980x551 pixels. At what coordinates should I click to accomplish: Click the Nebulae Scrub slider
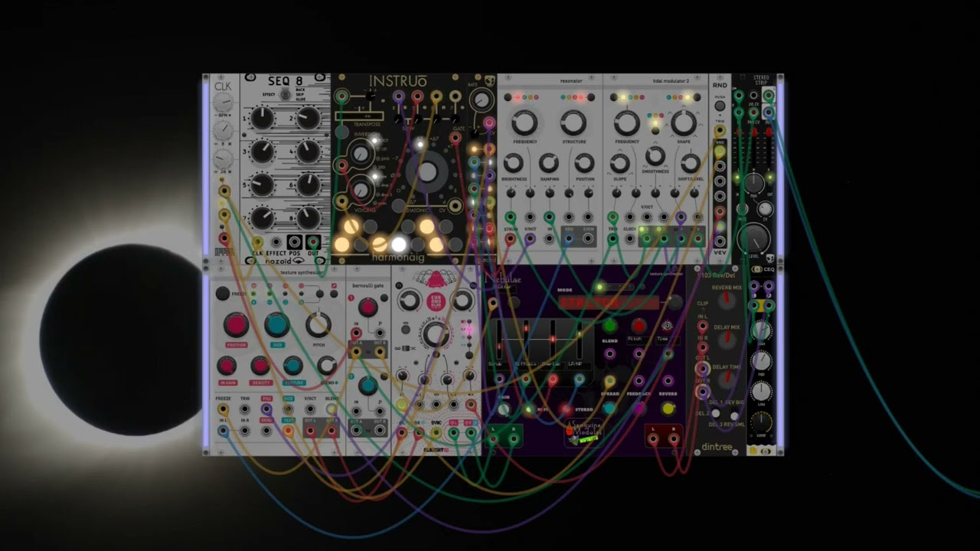click(x=499, y=341)
